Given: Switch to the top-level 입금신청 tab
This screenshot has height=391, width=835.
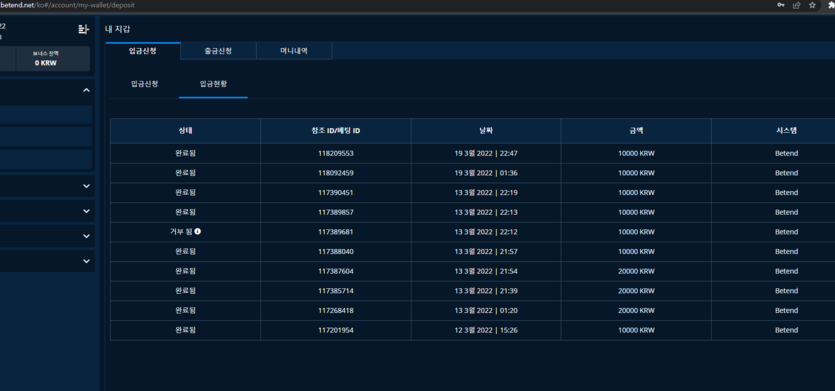Looking at the screenshot, I should click(143, 51).
